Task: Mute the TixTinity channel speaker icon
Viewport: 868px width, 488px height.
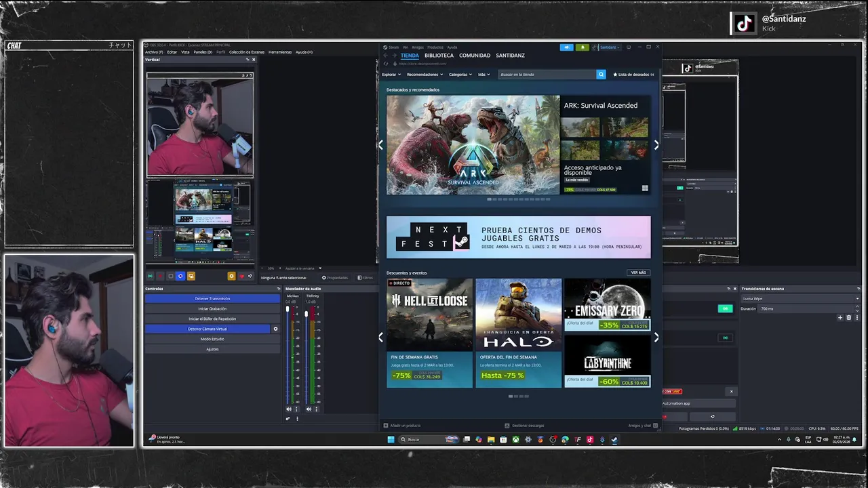Action: (309, 409)
